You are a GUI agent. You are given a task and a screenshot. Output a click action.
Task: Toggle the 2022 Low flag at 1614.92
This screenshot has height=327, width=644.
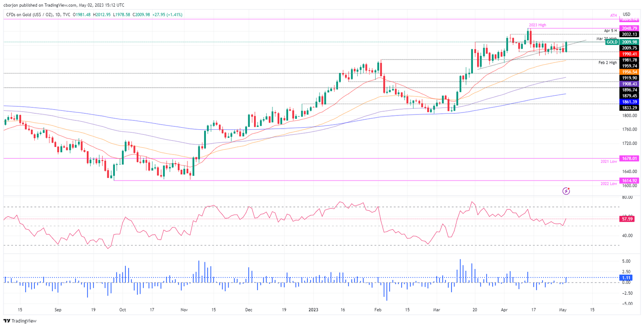click(x=629, y=180)
